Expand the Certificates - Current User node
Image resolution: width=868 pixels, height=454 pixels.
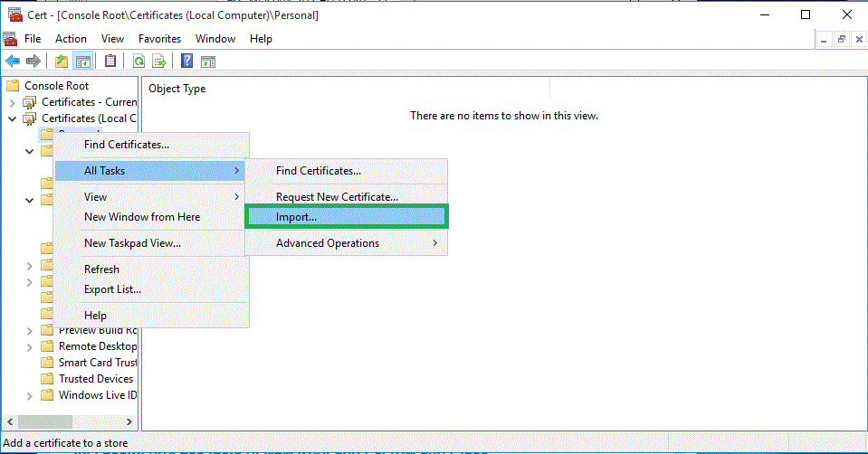(x=13, y=102)
